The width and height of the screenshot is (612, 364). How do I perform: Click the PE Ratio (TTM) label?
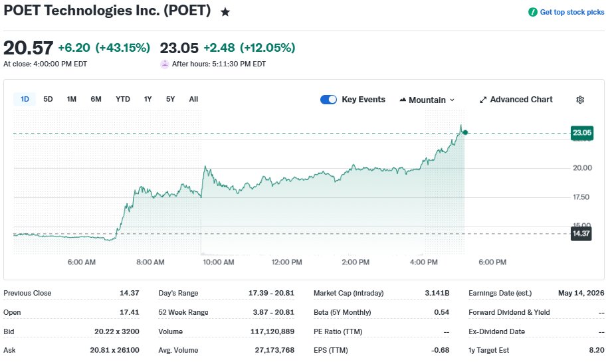pyautogui.click(x=338, y=331)
